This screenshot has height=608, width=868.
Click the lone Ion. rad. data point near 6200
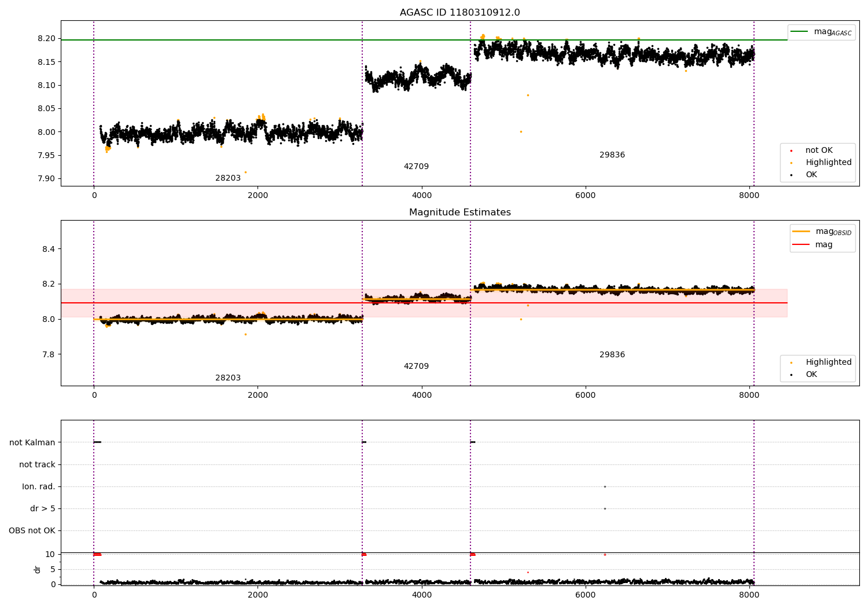pyautogui.click(x=605, y=487)
